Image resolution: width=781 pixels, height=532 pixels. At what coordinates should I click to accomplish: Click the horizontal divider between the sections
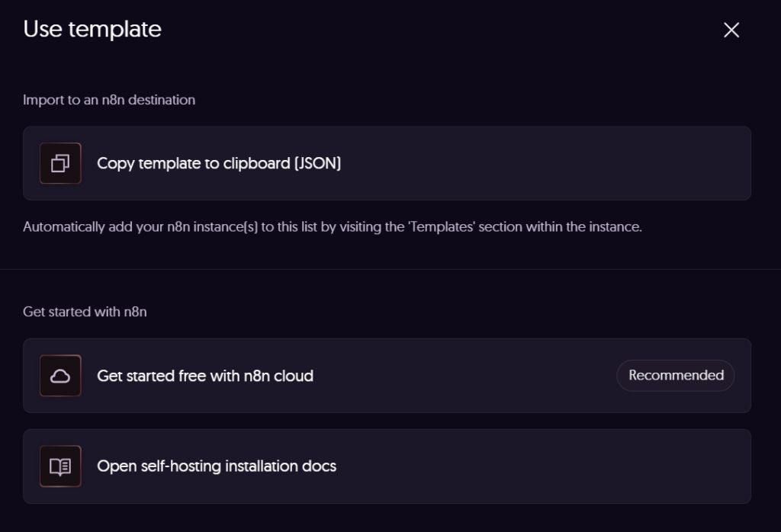click(x=390, y=269)
